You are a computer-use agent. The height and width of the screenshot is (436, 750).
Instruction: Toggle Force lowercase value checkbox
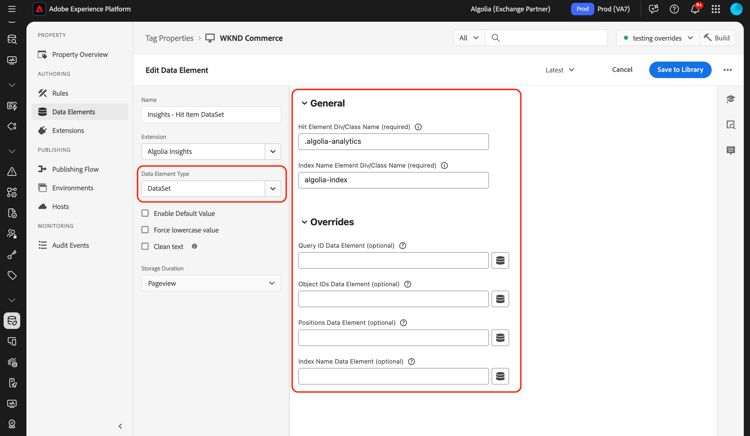pyautogui.click(x=146, y=230)
